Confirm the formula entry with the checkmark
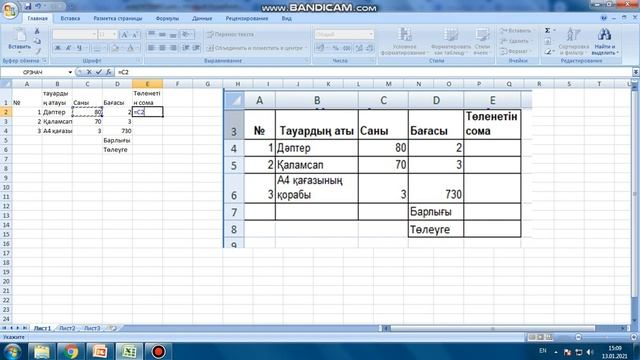 coord(98,72)
